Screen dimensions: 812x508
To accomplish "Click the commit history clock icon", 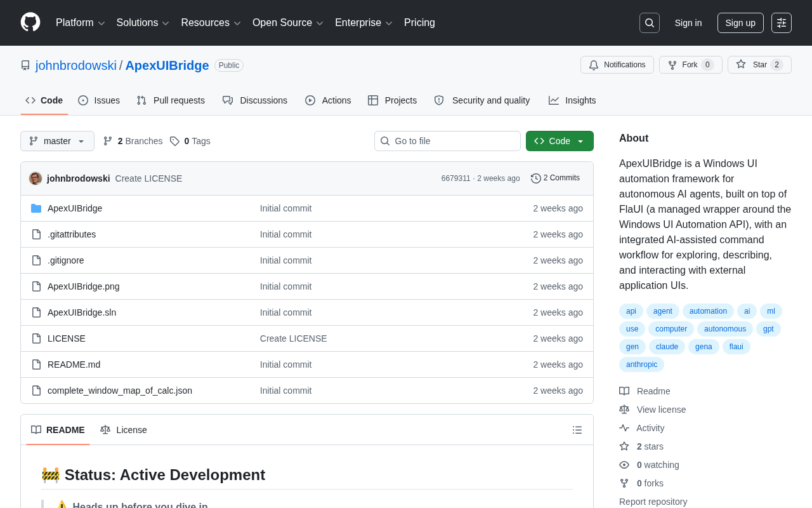I will click(x=536, y=178).
